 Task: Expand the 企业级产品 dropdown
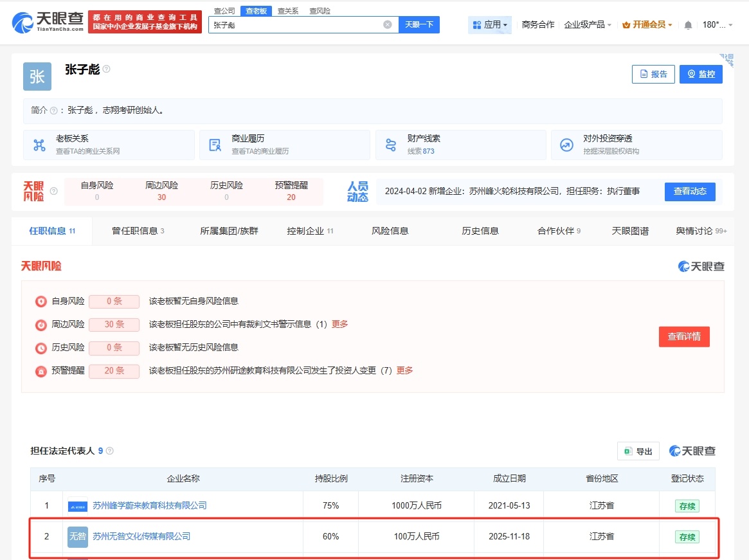pyautogui.click(x=588, y=25)
